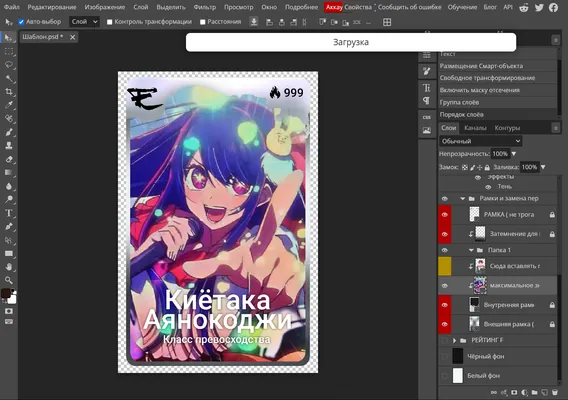
Task: Hide the Внешняя рамка layer
Action: [444, 324]
